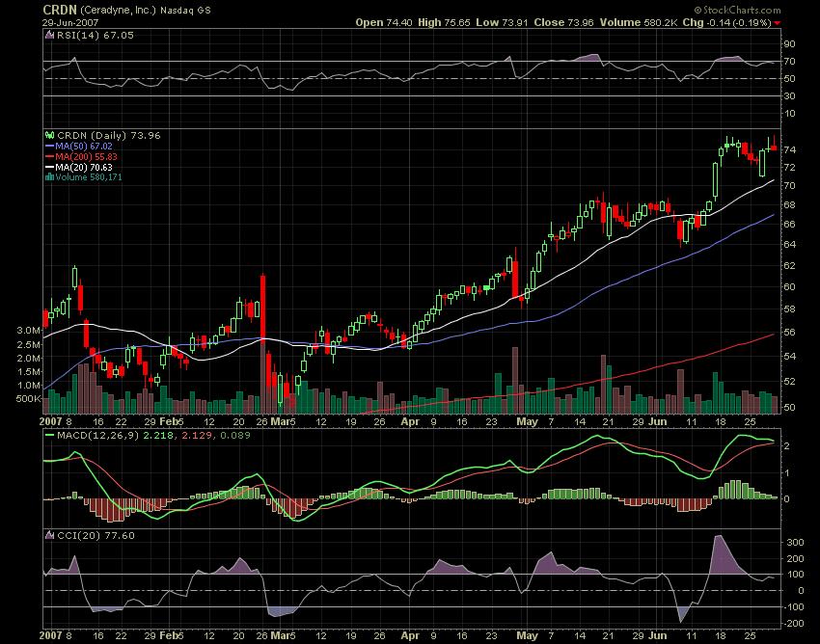Click the -100 level on CCI axis
This screenshot has height=644, width=820.
pos(793,607)
